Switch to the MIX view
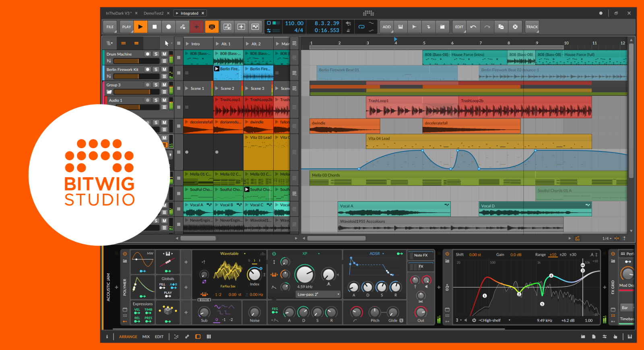Screen dimensions: 644x350 (146, 337)
